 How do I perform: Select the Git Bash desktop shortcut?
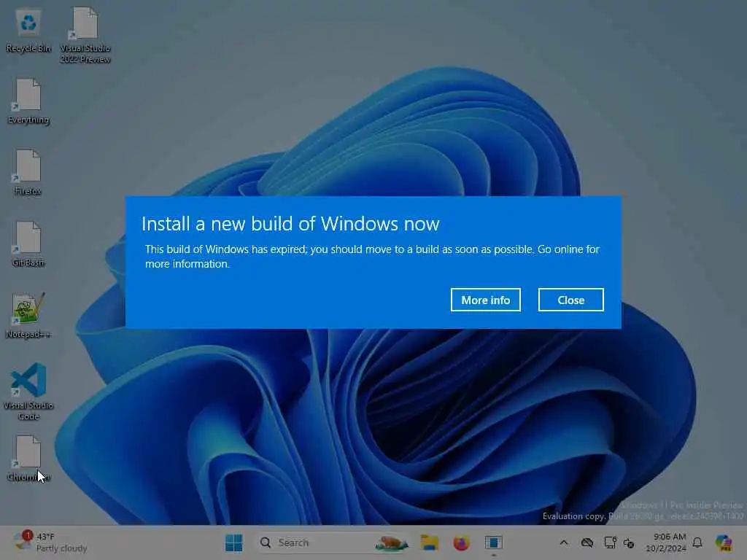(28, 245)
